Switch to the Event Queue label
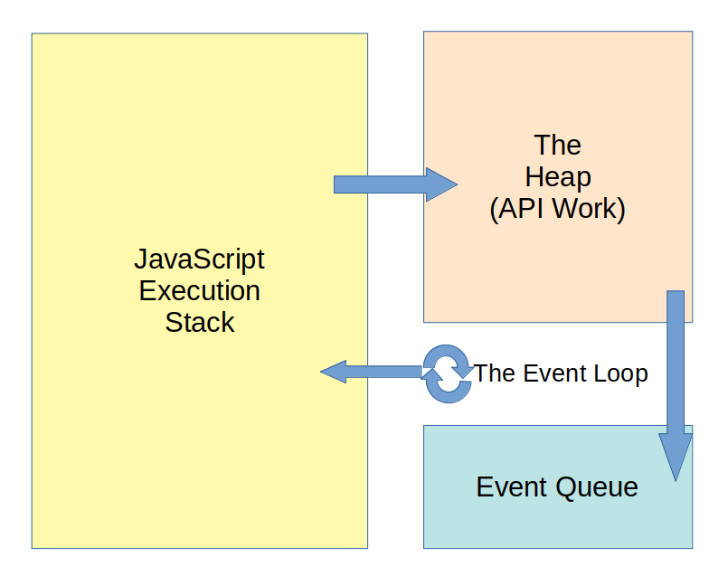The width and height of the screenshot is (728, 576). pyautogui.click(x=557, y=487)
